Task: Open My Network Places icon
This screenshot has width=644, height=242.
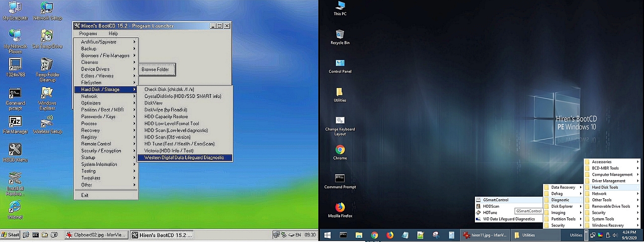Action: pos(15,42)
